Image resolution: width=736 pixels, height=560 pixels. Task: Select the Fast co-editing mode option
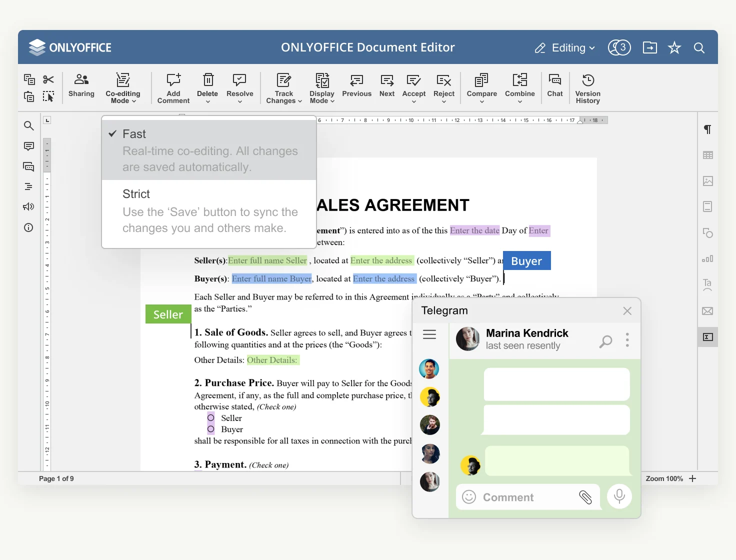209,150
